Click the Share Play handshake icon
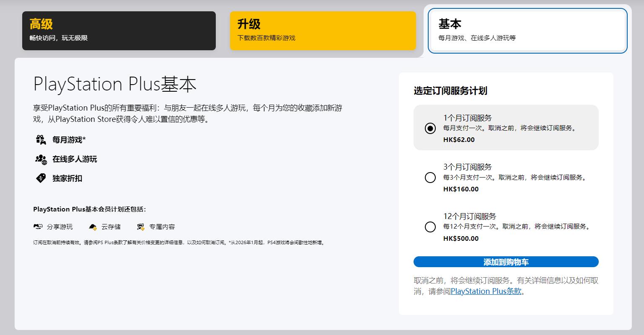The width and height of the screenshot is (644, 335). [x=38, y=227]
